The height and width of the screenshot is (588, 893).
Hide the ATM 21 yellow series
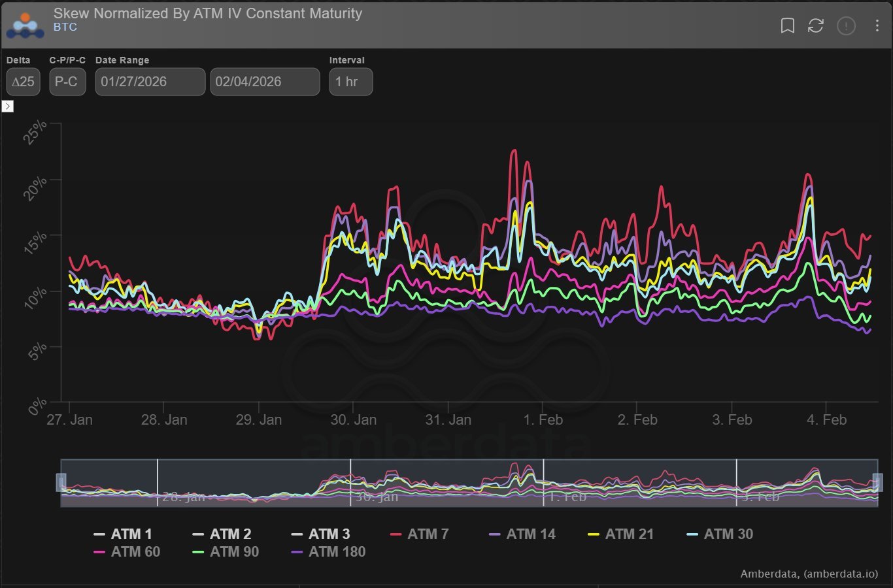pyautogui.click(x=629, y=534)
